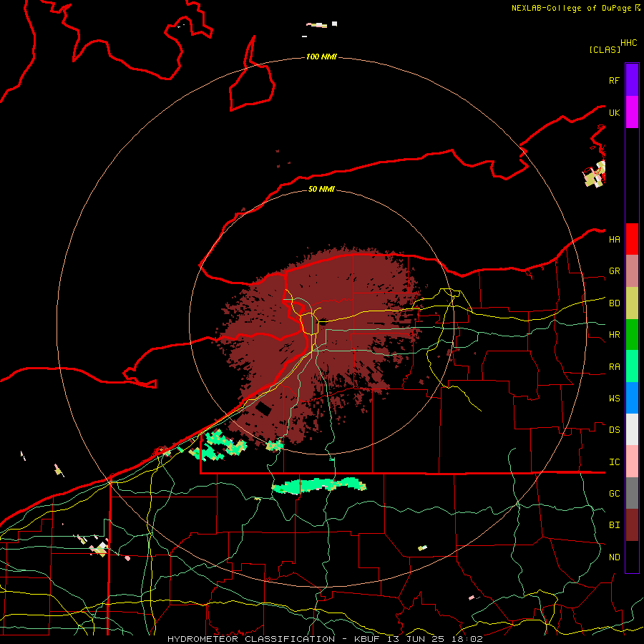Screen dimensions: 644x644
Task: Click the Hydrometeor Classification KBUF timestamp caption
Action: 325,639
